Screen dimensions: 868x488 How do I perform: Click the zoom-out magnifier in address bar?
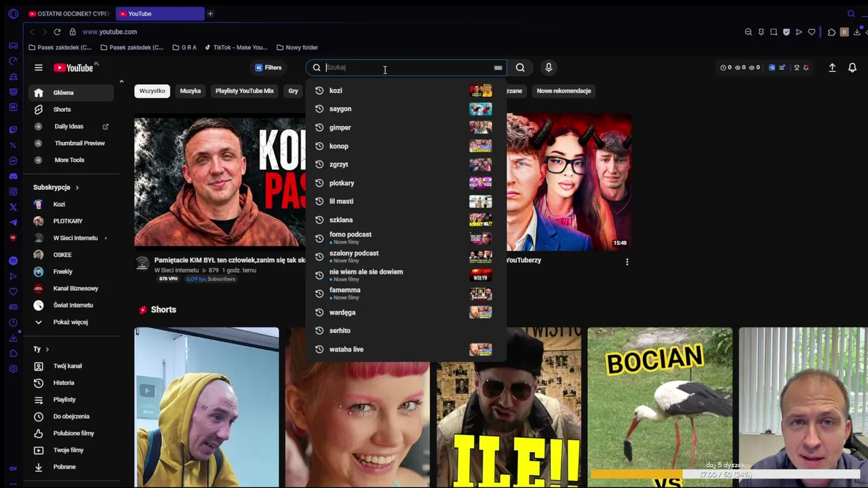point(748,32)
